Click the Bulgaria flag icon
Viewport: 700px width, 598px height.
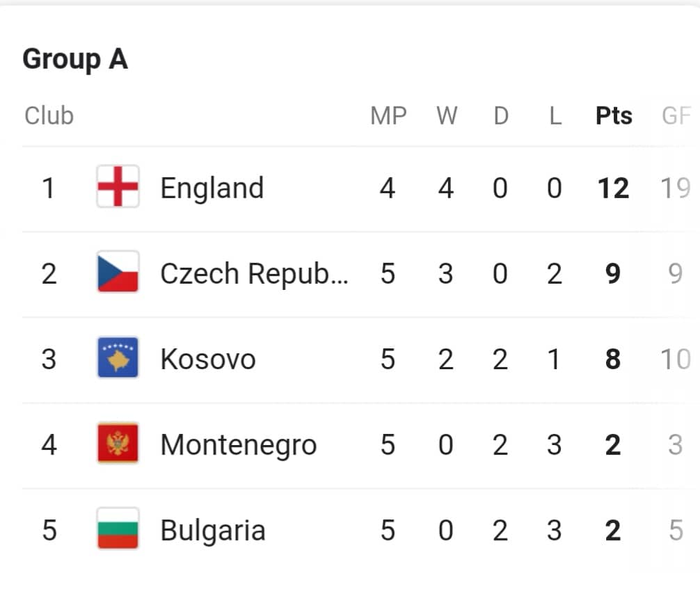[118, 529]
